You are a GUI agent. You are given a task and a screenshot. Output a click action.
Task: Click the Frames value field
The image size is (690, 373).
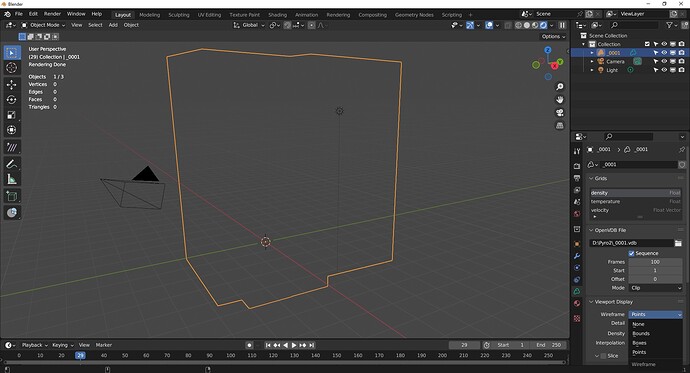[x=655, y=262]
